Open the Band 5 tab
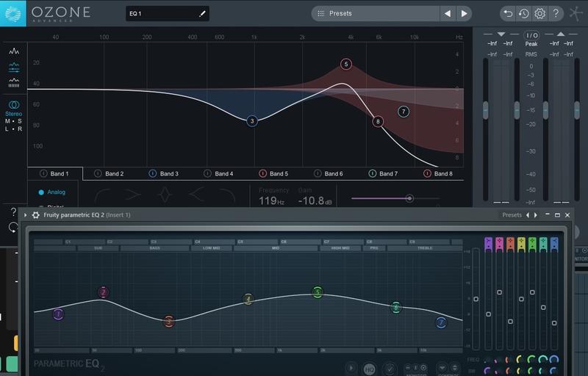Viewport: 588px width, 376px height. 273,174
